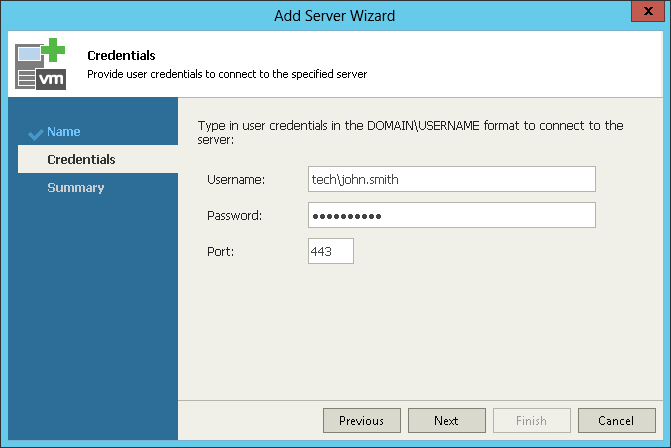Viewport: 671px width, 448px height.
Task: Click the Previous button
Action: coord(362,421)
